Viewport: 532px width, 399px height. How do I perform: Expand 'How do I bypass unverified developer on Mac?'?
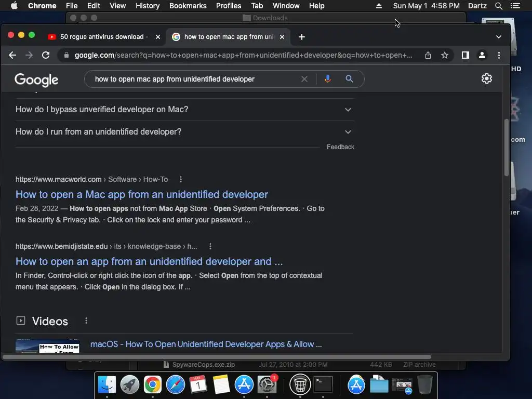point(185,110)
